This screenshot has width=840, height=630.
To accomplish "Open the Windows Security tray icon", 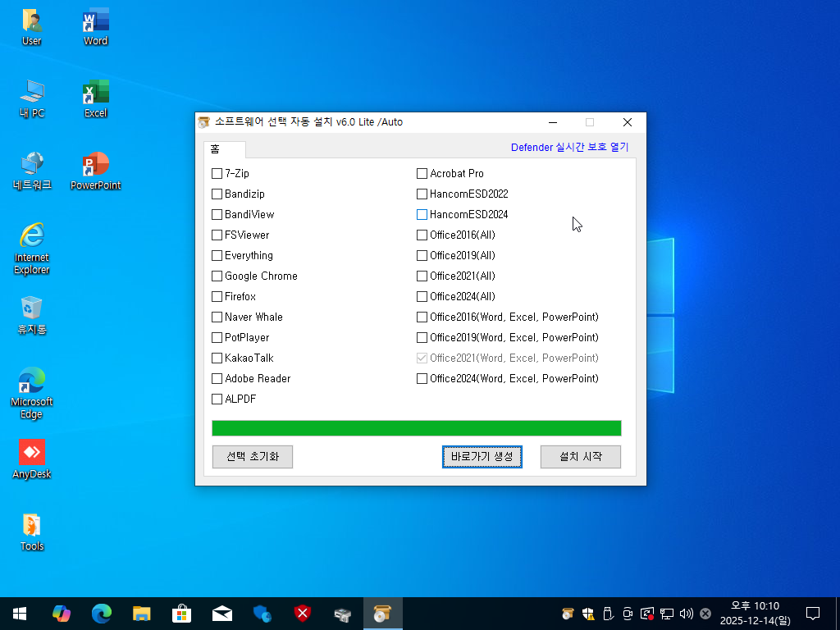I will click(x=588, y=614).
